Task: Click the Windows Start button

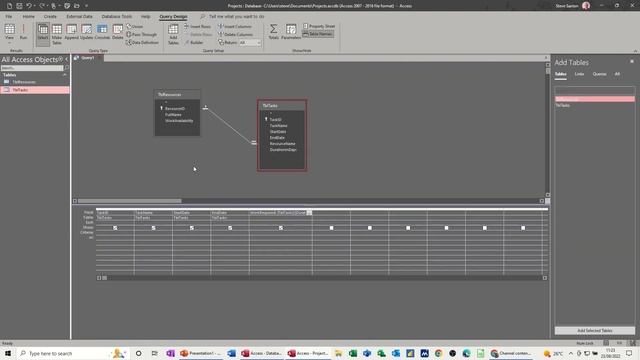Action: pos(8,353)
